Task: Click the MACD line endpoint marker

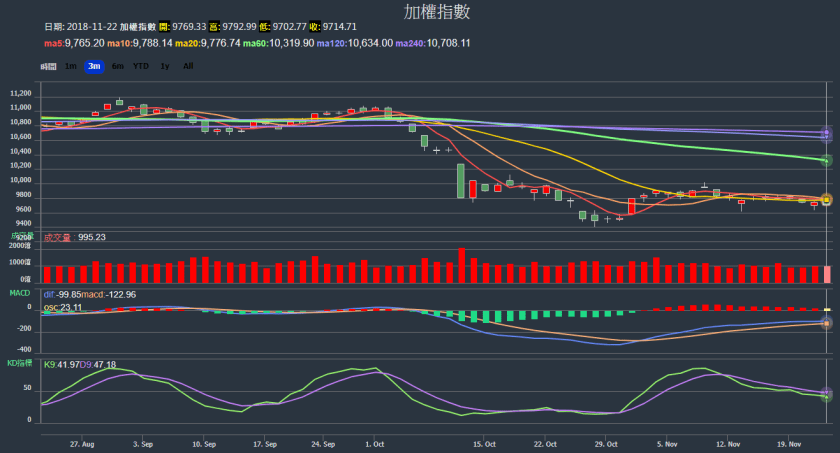Action: click(827, 323)
